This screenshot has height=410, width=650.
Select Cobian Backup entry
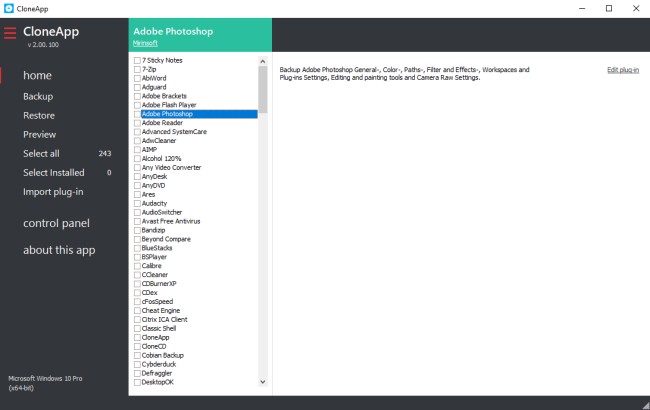pos(162,355)
